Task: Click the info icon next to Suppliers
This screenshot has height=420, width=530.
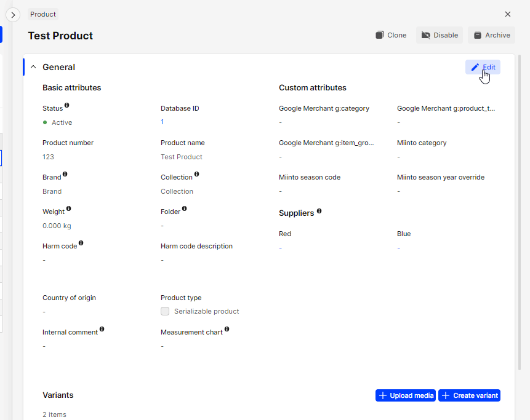Action: [x=319, y=211]
